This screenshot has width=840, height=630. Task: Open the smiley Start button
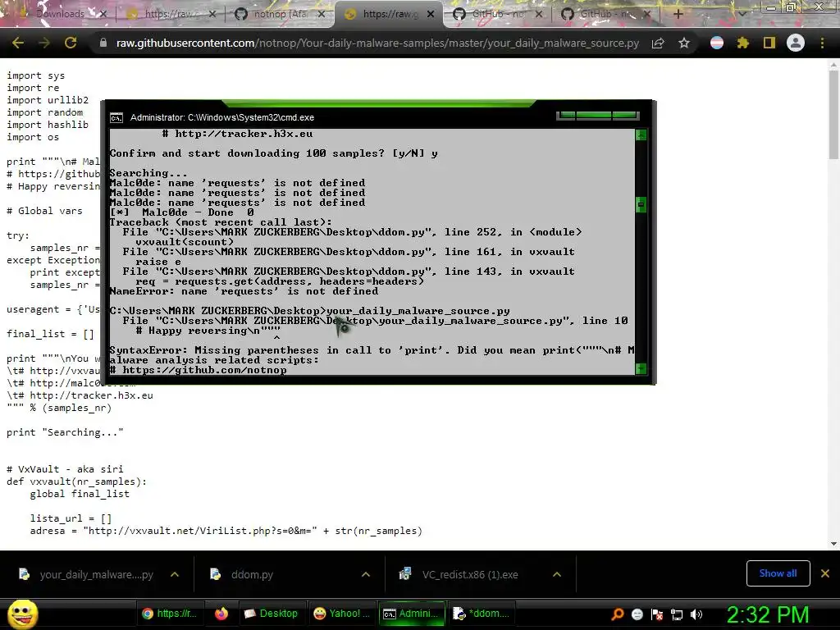click(22, 614)
